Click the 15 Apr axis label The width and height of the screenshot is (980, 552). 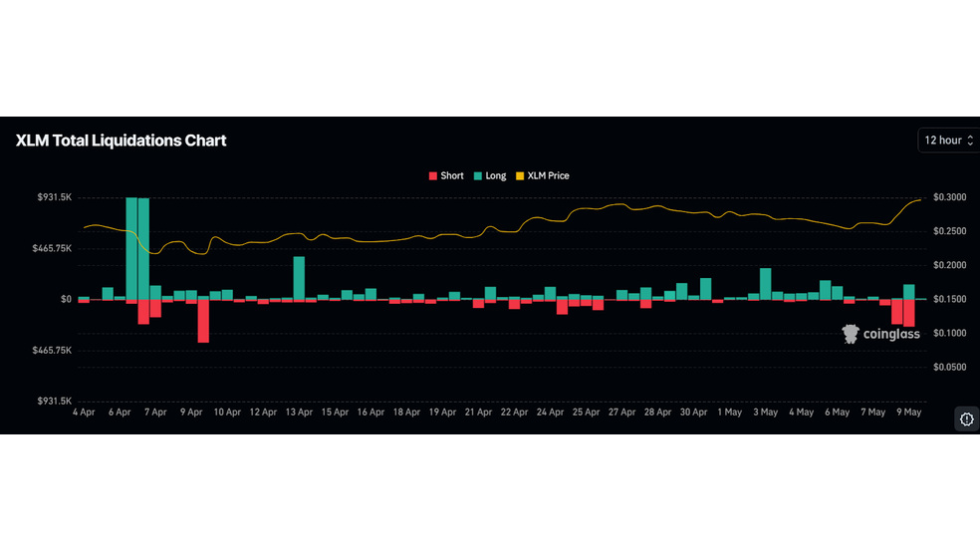335,412
